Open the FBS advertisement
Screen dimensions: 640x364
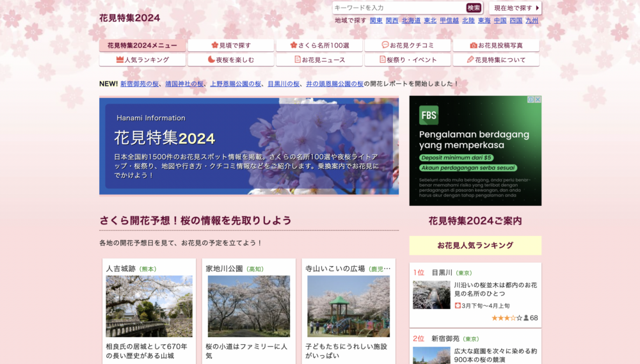coord(475,151)
